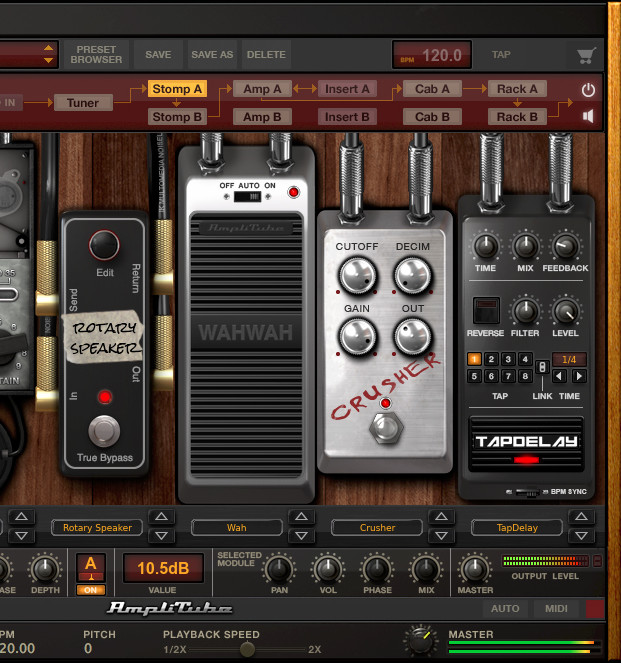Click down arrow next to TapDelay slot
The image size is (621, 663).
(x=581, y=536)
